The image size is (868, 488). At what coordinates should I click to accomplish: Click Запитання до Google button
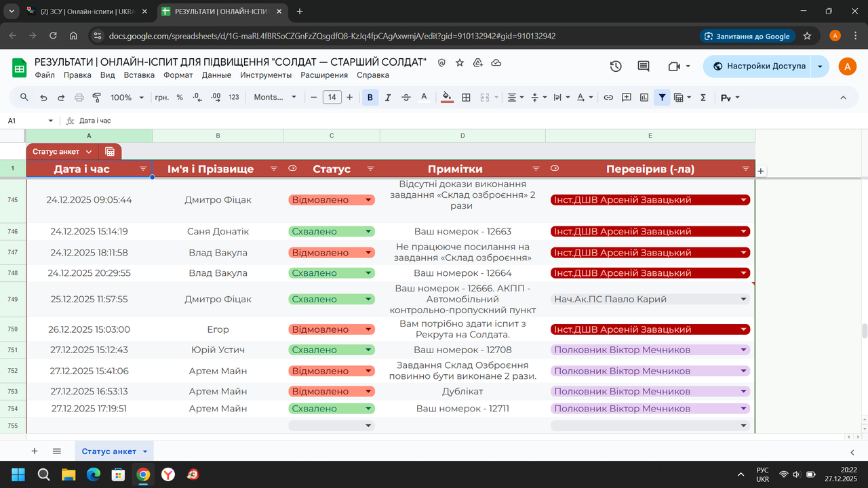747,36
